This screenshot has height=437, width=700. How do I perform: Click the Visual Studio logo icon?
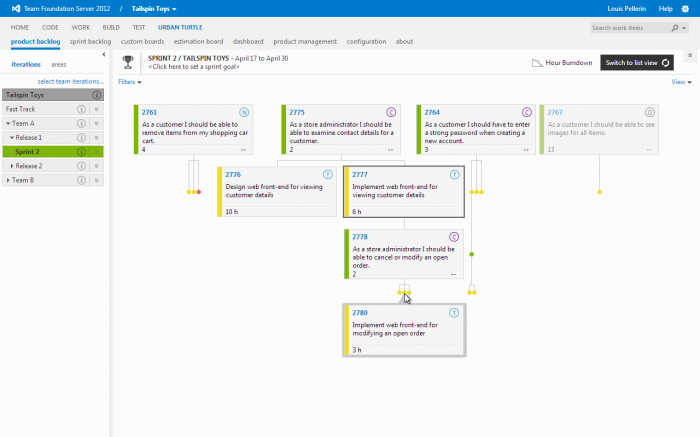(x=16, y=8)
